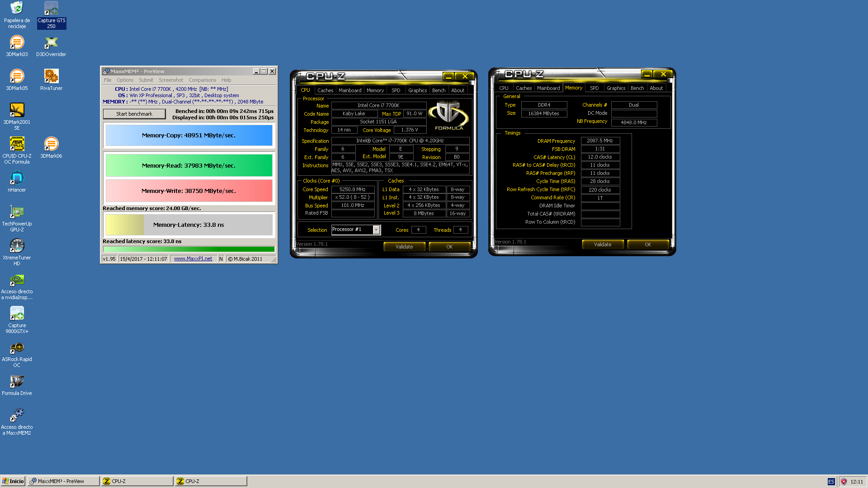868x488 pixels.
Task: Switch to Mainboard tab in right CPU-Z
Action: coord(548,88)
